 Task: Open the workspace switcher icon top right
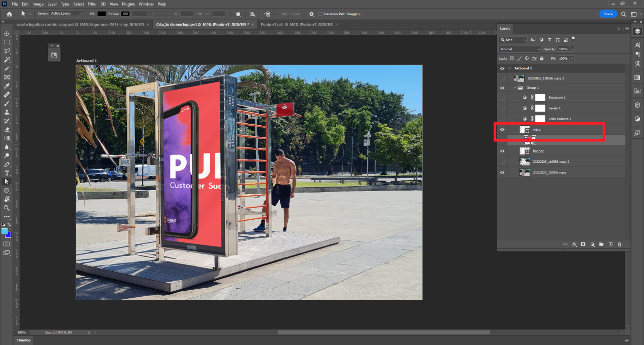tap(633, 14)
